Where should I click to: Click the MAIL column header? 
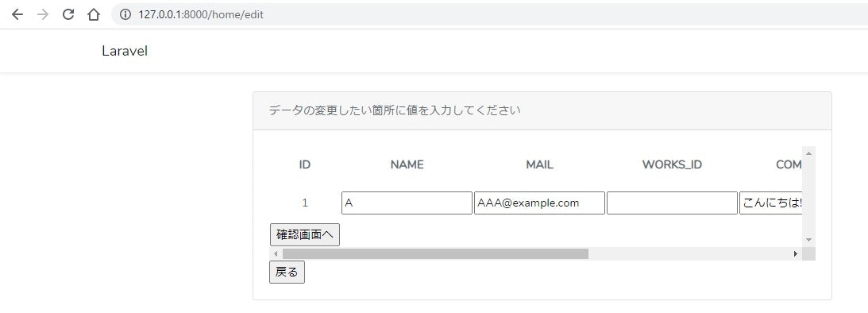click(539, 164)
